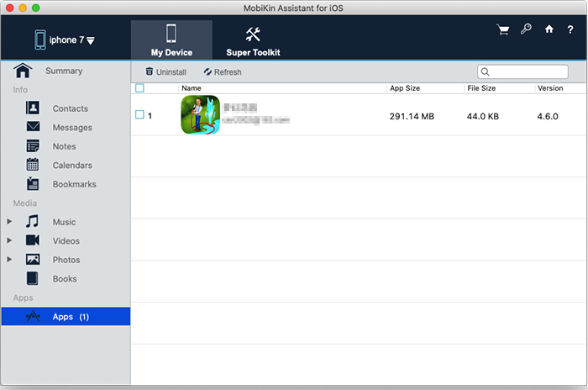This screenshot has height=390, width=588.
Task: Open the help question mark icon
Action: click(570, 29)
